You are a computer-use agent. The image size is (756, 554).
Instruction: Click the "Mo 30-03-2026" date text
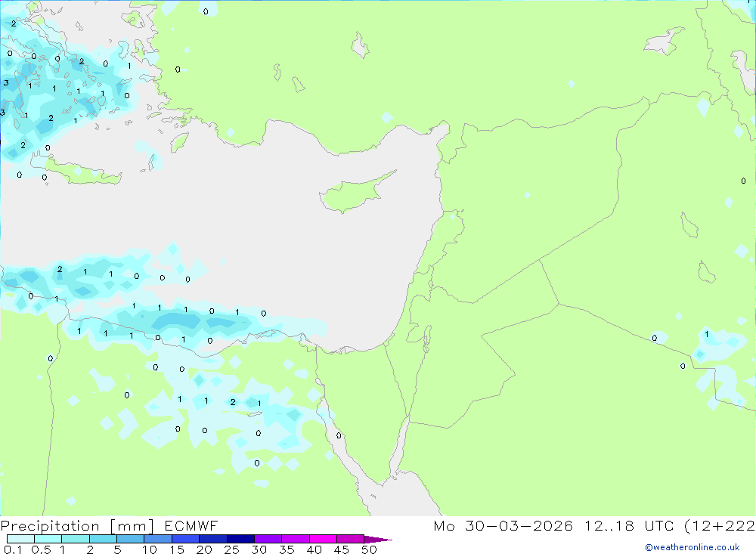pyautogui.click(x=503, y=525)
